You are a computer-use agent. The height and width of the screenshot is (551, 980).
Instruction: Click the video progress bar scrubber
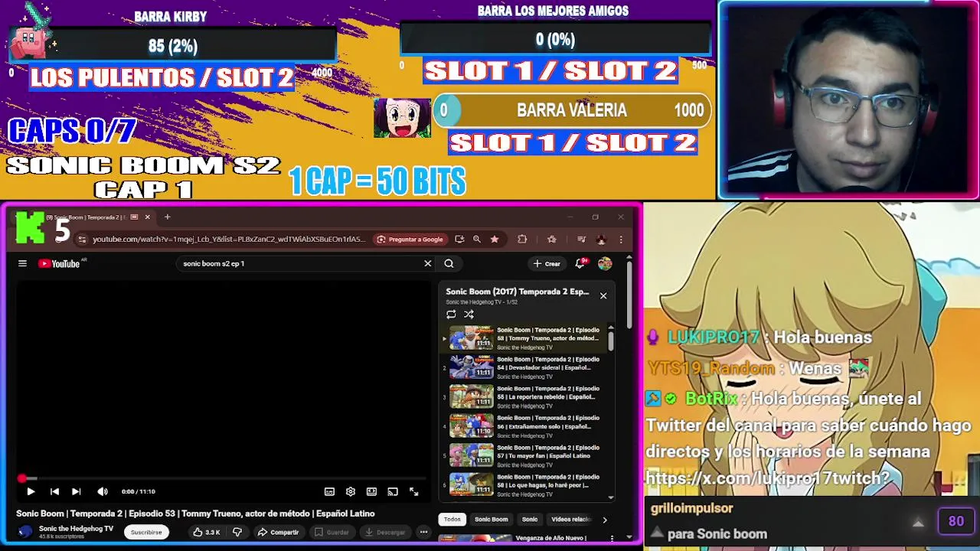pos(22,478)
